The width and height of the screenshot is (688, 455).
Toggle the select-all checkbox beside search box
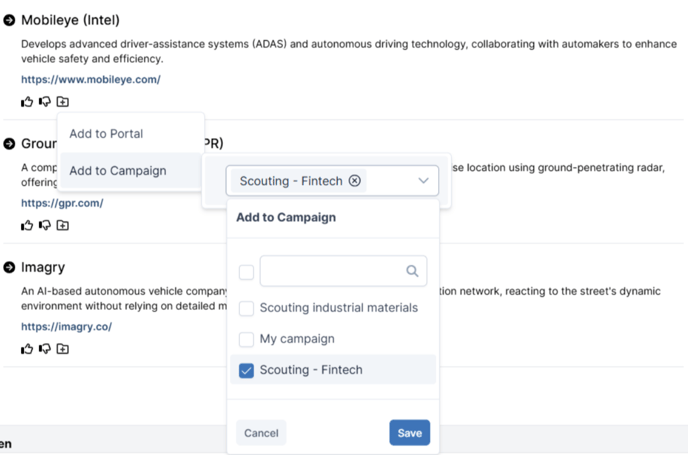click(246, 272)
